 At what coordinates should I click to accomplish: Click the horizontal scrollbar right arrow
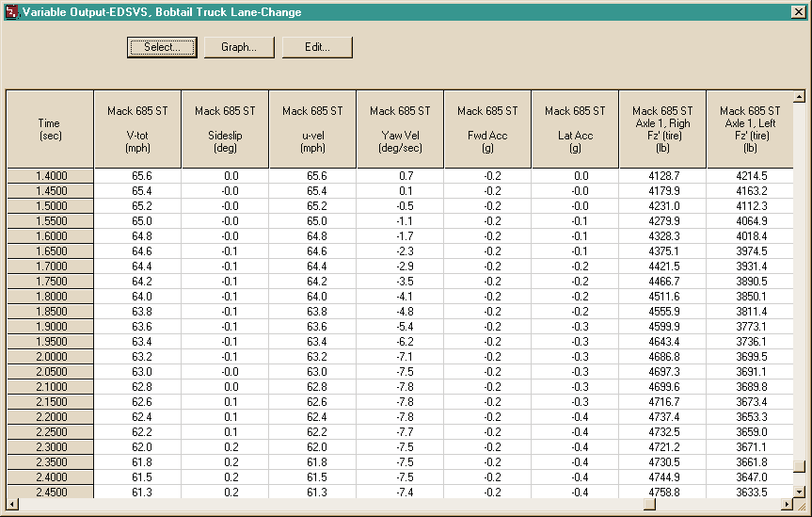click(788, 504)
